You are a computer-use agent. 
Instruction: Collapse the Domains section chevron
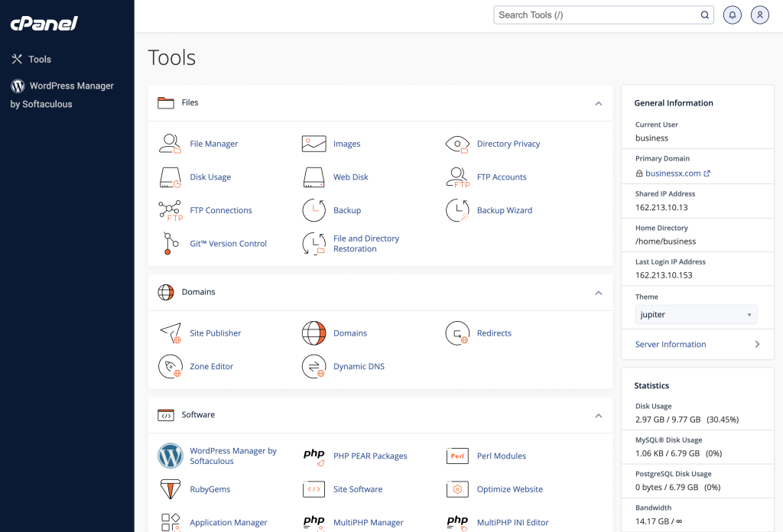[x=599, y=293]
